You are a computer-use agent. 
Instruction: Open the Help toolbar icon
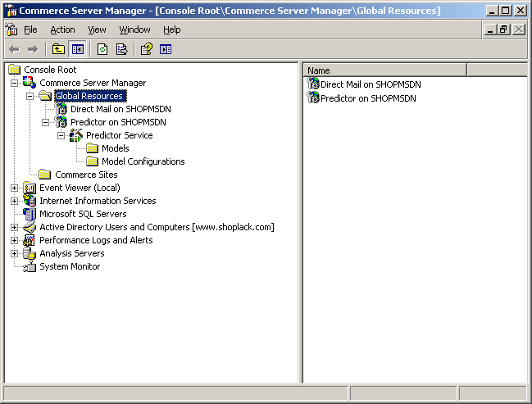[147, 49]
